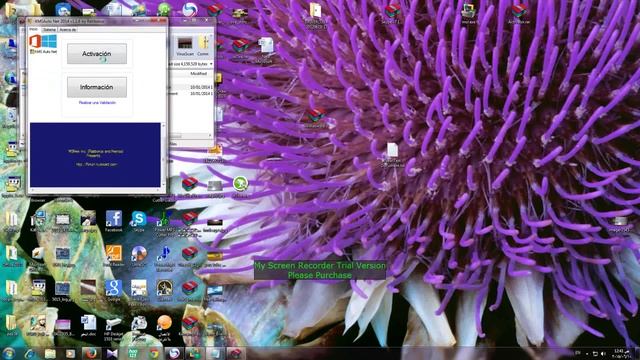Open the Realizar una Validación link
640x360 pixels.
[x=97, y=103]
